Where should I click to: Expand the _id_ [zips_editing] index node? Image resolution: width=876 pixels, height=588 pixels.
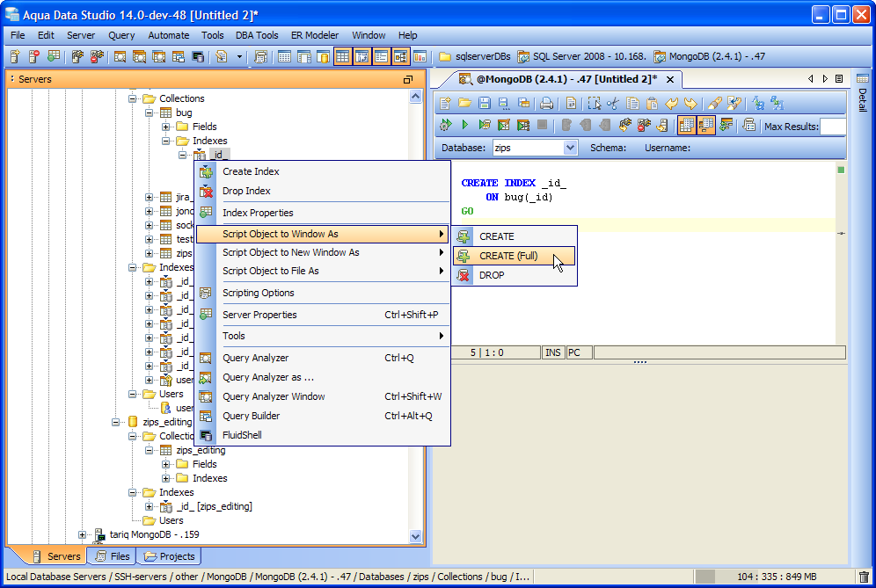150,506
